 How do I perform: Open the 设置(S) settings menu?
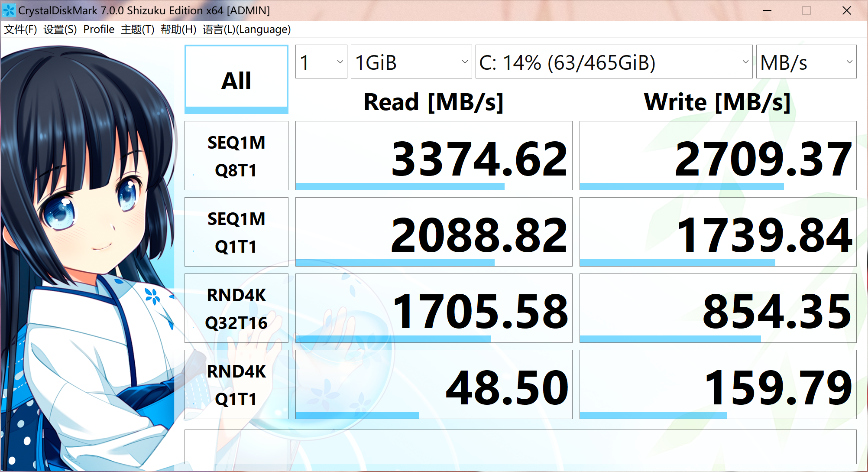(x=60, y=29)
